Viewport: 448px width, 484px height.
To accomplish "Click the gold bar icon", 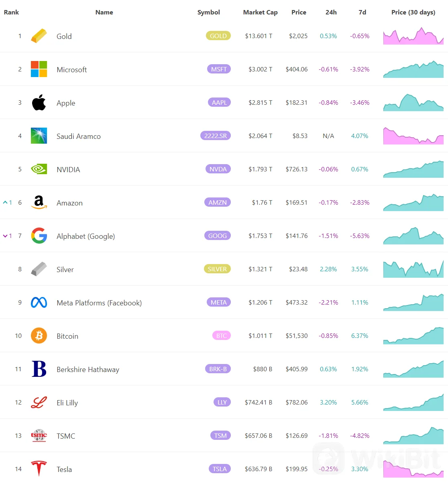I will click(39, 36).
